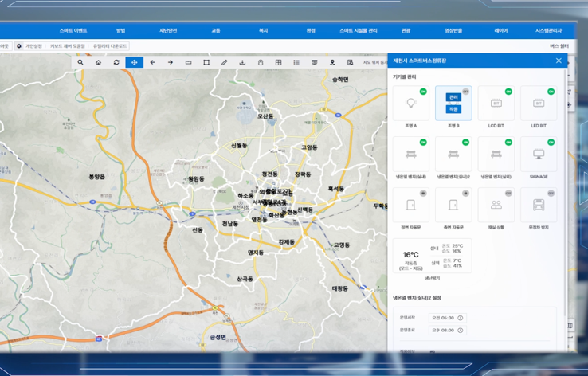Click the magnifier search icon in map toolbar
This screenshot has height=376, width=588.
click(80, 62)
